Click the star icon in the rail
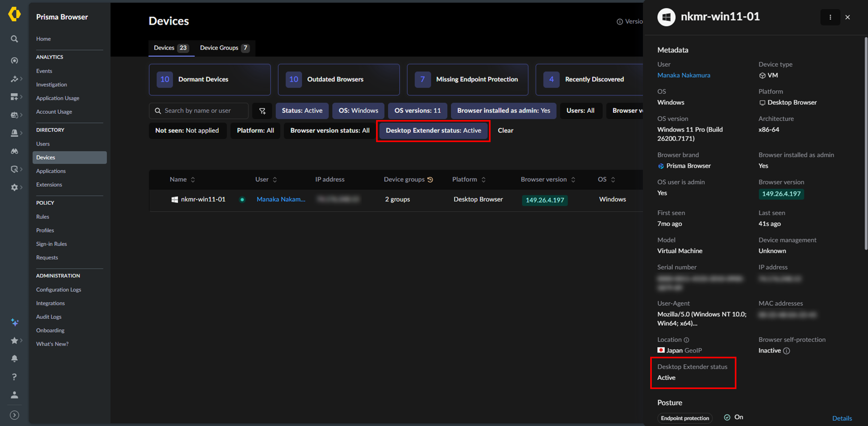This screenshot has height=426, width=868. [x=14, y=341]
